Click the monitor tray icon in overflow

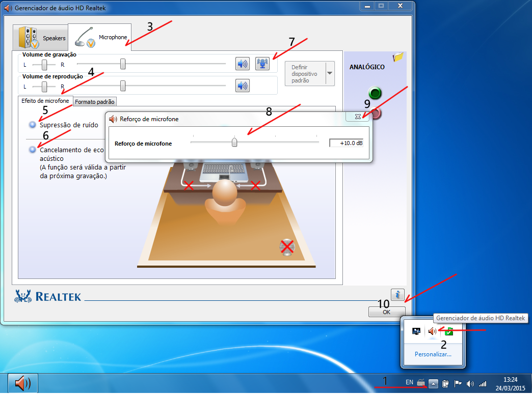pos(416,331)
